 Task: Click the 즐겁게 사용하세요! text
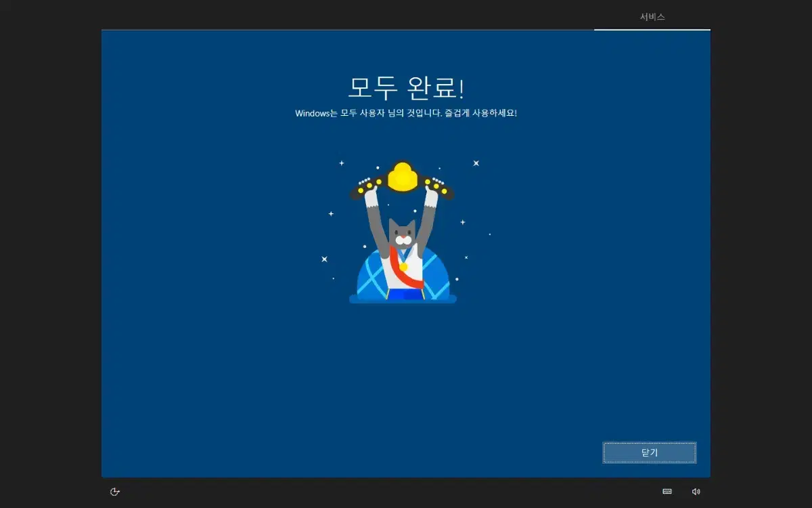point(480,113)
